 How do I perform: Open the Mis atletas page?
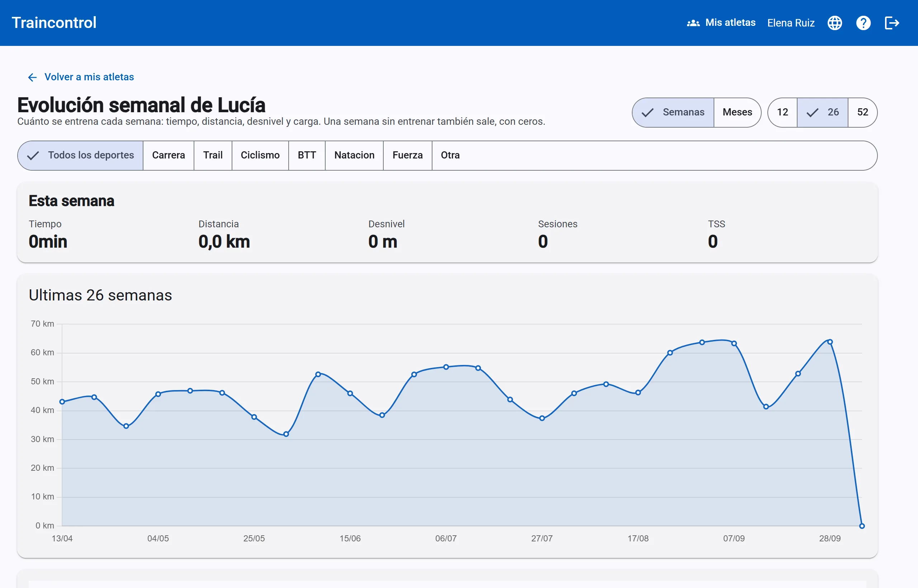point(721,23)
